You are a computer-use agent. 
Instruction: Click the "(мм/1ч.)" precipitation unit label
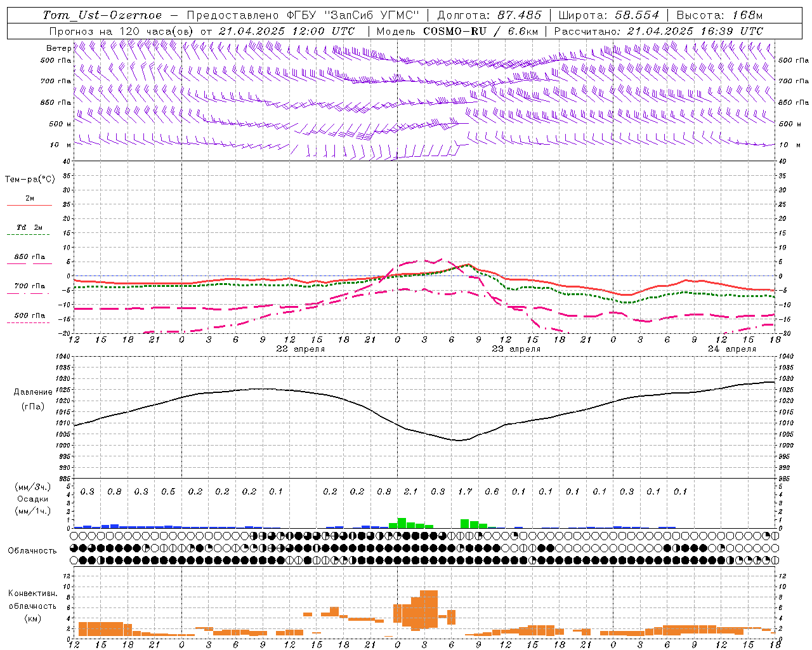(x=33, y=511)
